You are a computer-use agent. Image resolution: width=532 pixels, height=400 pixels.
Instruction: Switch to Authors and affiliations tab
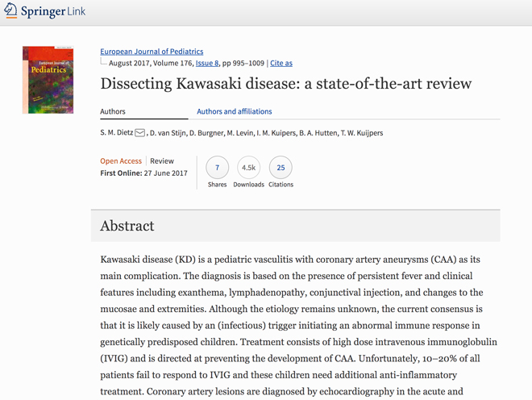point(235,111)
